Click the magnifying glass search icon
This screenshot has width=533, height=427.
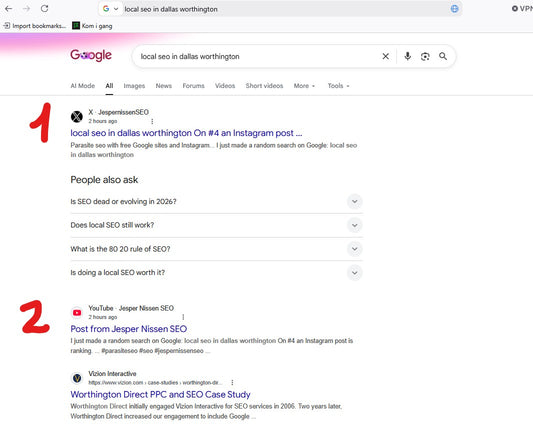tap(443, 56)
